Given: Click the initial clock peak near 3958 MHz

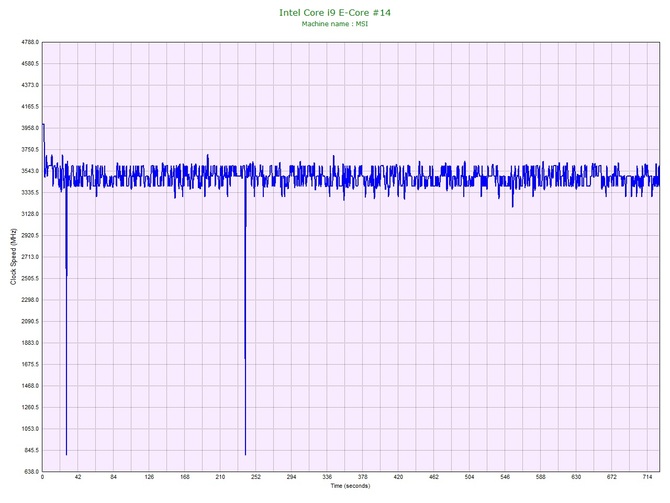Looking at the screenshot, I should [43, 125].
